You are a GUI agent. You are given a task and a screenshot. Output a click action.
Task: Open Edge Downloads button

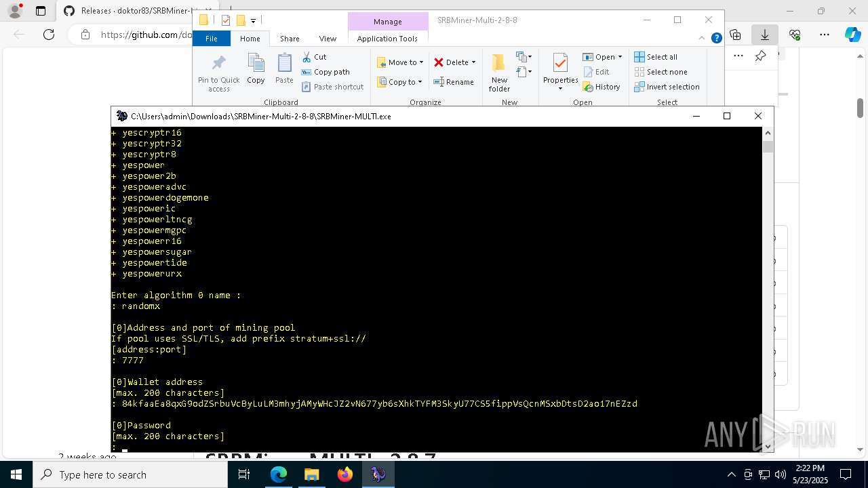pyautogui.click(x=765, y=35)
